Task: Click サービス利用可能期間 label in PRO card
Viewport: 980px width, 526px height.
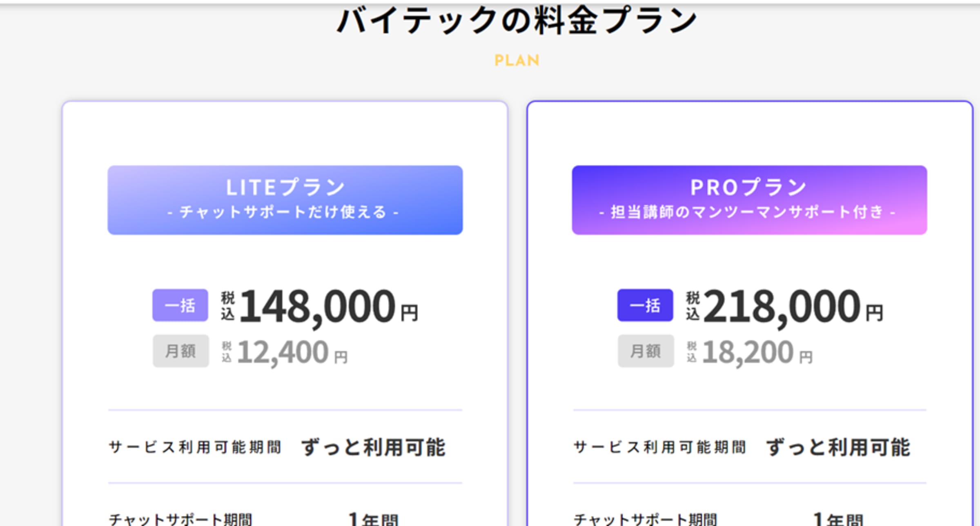Action: 660,447
